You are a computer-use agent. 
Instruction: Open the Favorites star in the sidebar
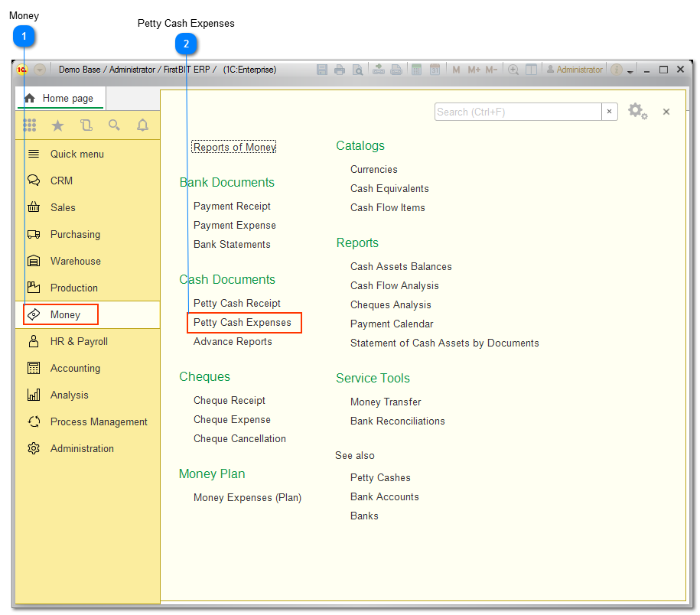click(57, 125)
